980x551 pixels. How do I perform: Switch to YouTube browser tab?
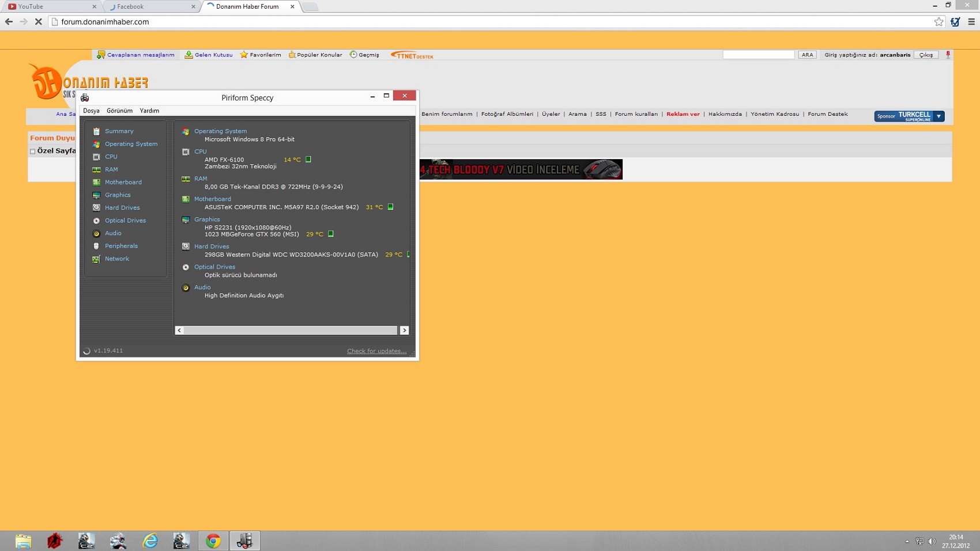tap(52, 6)
